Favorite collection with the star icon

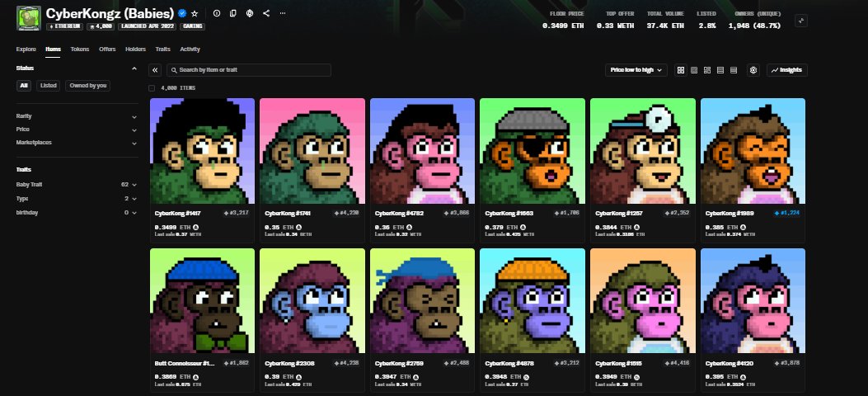pos(195,13)
